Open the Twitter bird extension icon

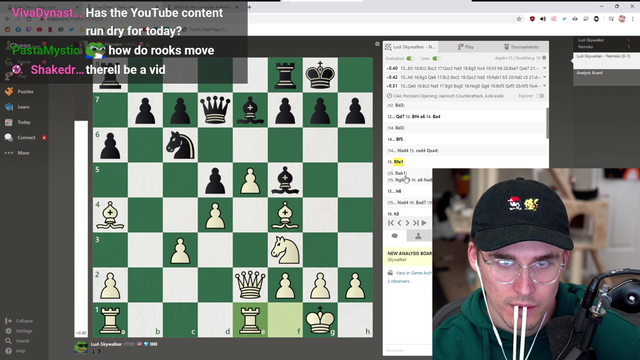coord(564,19)
